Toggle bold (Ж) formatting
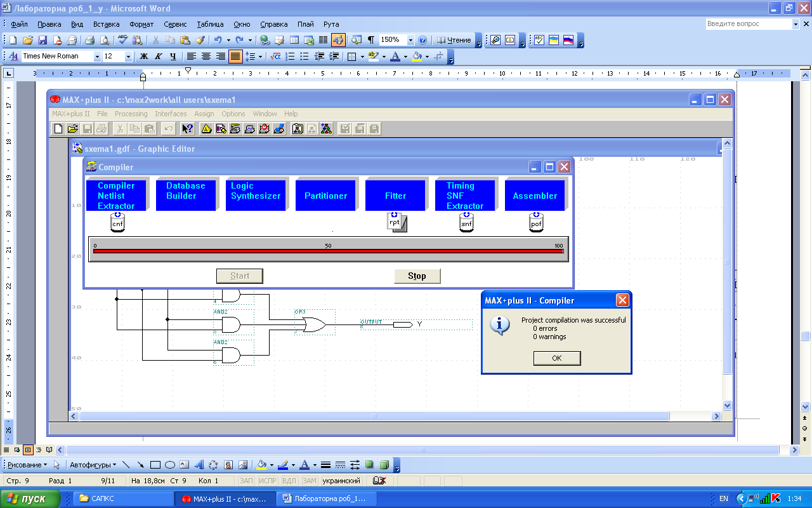 144,57
